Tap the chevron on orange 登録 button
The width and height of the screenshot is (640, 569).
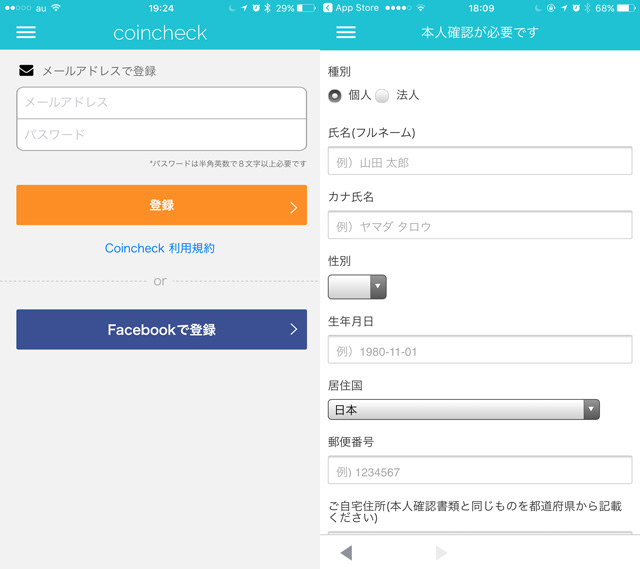[293, 207]
